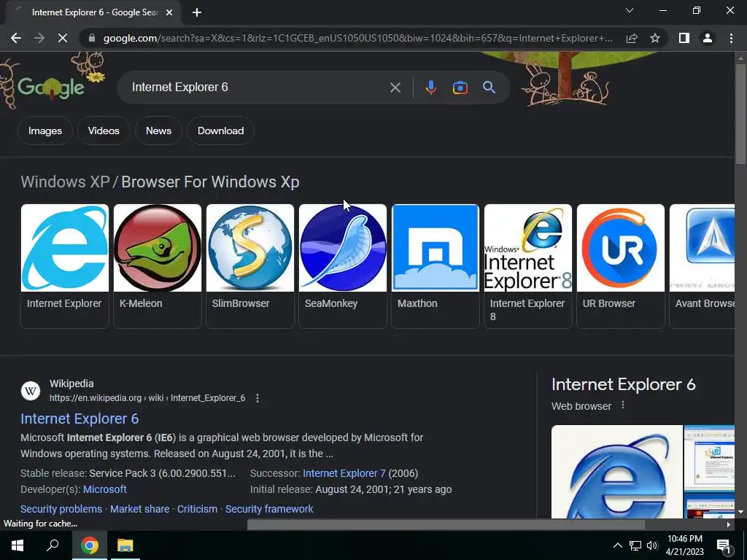Close the Internet Explorer 6 tab
Viewport: 747px width, 560px height.
pos(169,13)
